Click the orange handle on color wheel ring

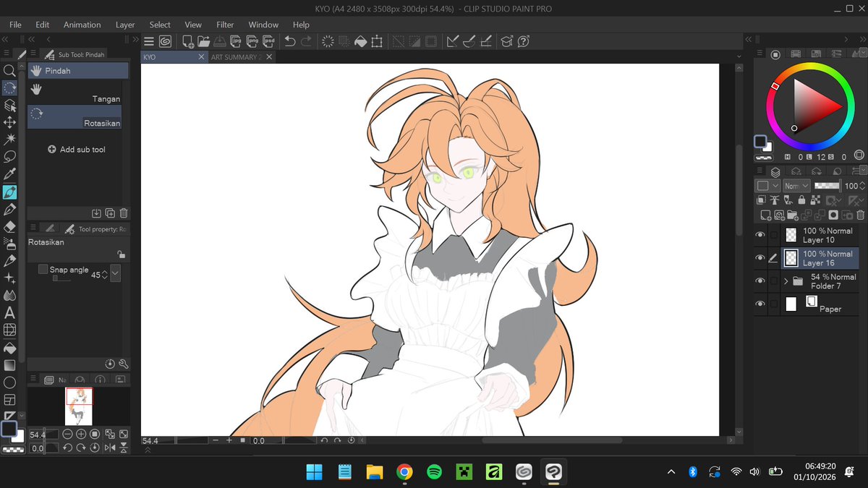(775, 86)
